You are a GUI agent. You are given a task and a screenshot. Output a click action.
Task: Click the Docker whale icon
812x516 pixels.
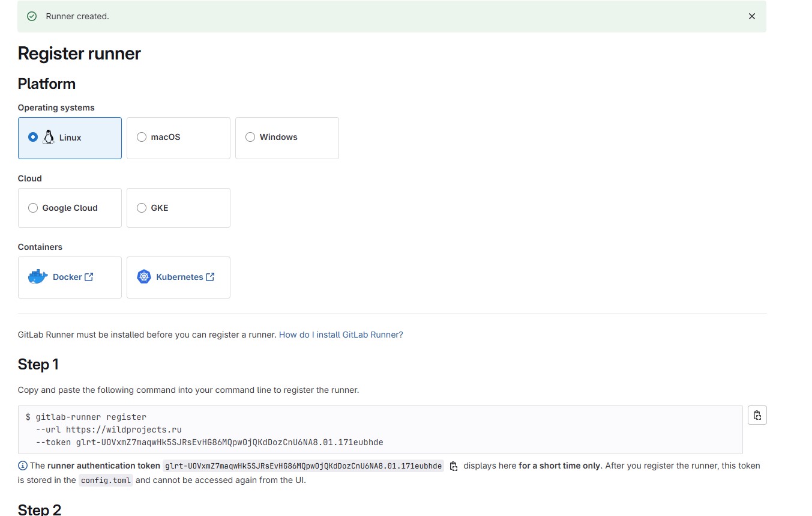[x=38, y=277]
